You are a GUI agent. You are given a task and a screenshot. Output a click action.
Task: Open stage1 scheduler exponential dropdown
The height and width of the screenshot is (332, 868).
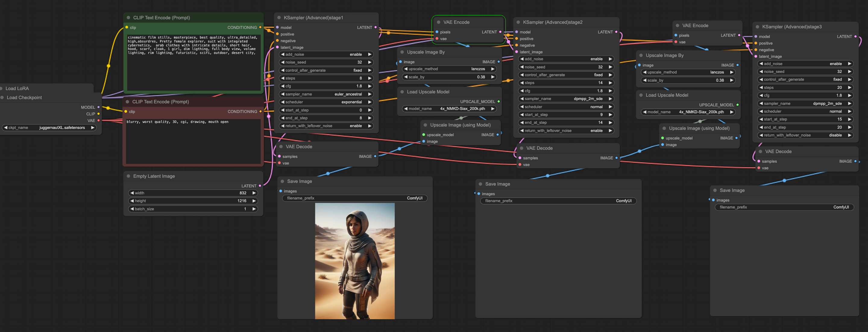pyautogui.click(x=326, y=102)
